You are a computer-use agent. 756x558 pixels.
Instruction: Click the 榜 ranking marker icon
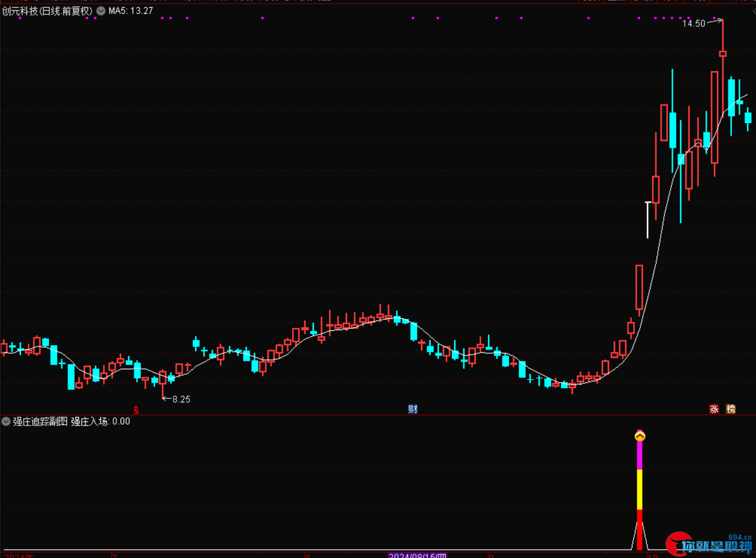(731, 409)
